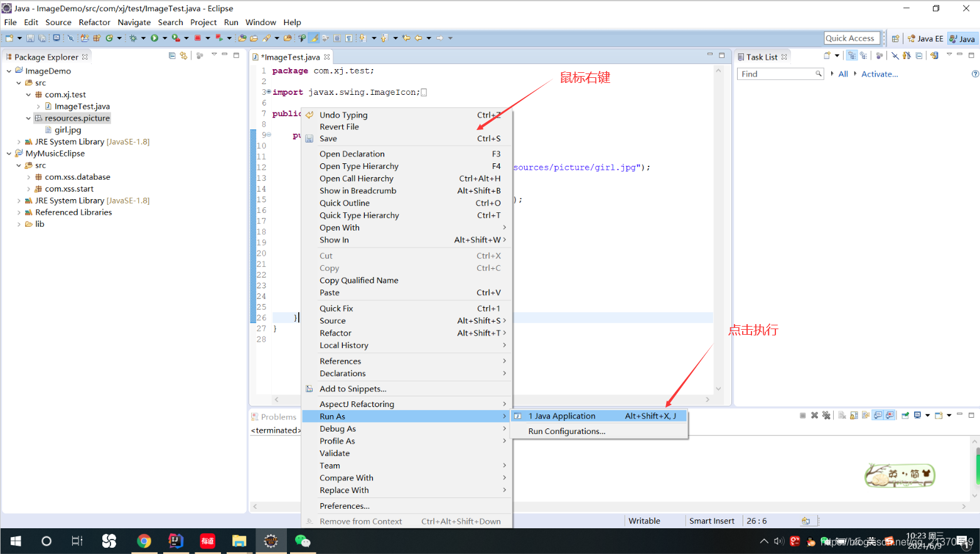Expand the com.xss.database package
This screenshot has width=980, height=554.
28,177
